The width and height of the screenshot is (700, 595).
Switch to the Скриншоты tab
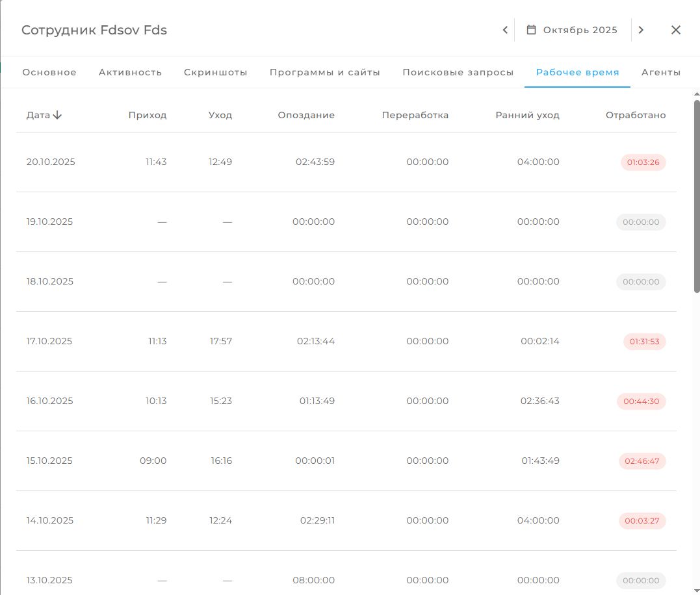(x=216, y=72)
